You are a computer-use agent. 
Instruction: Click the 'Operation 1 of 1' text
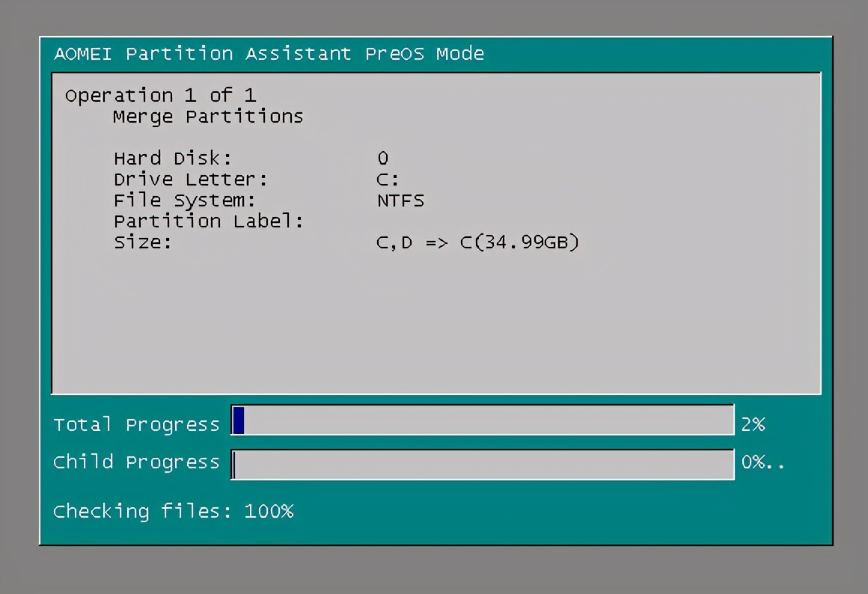tap(161, 95)
